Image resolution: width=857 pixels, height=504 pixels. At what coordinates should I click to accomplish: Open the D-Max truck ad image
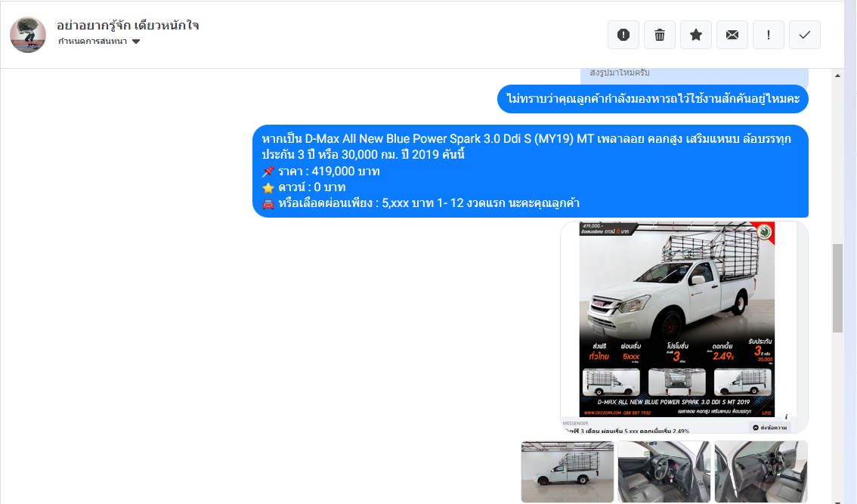click(x=676, y=319)
